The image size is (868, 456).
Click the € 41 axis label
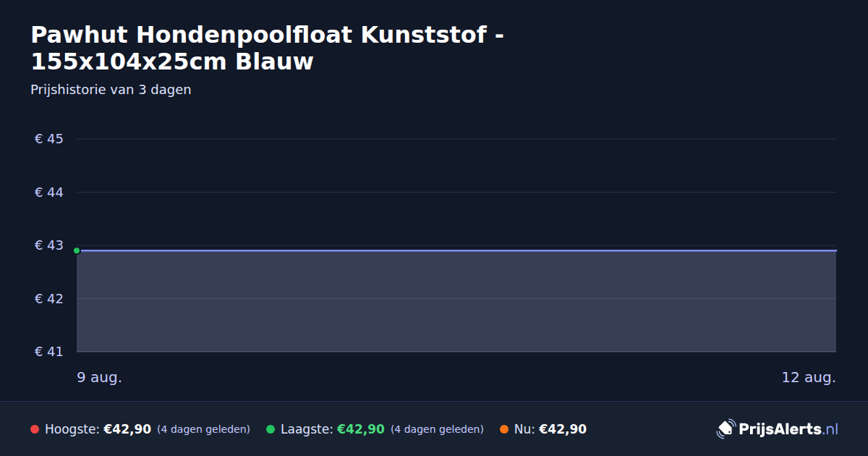[x=49, y=352]
